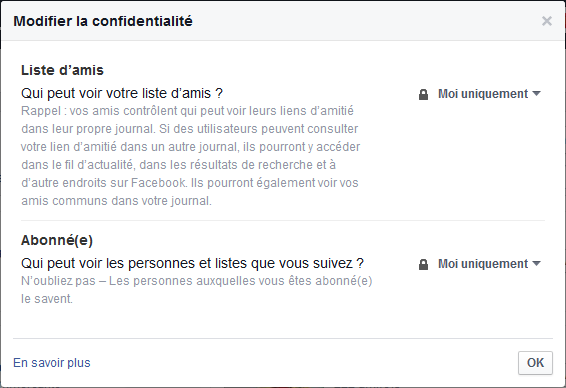Click the Liste d'amis section heading

coord(62,70)
